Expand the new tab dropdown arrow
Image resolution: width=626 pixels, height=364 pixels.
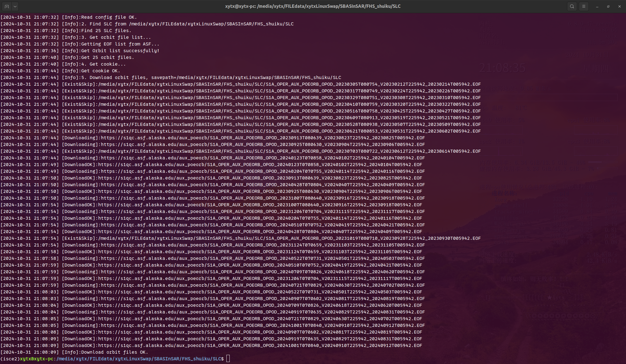(x=15, y=6)
